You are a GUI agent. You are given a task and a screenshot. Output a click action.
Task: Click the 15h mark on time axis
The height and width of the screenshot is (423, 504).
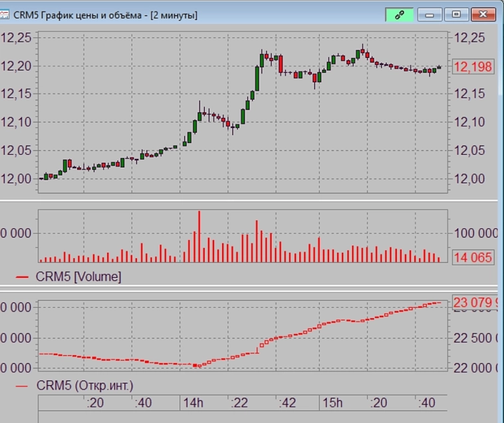[332, 403]
